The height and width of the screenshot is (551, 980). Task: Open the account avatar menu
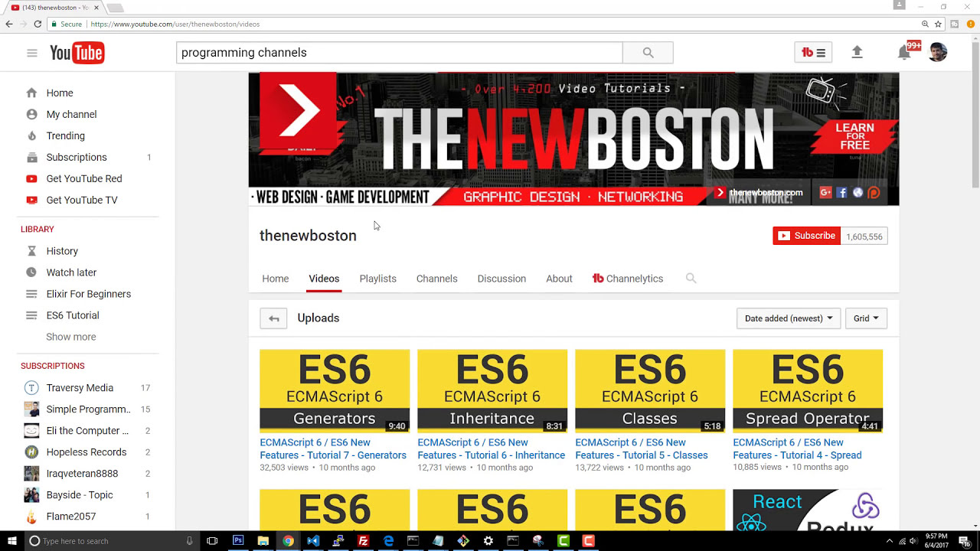938,52
